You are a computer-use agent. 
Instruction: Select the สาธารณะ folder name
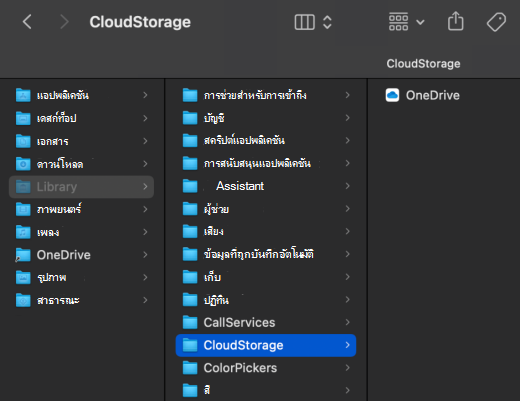58,300
